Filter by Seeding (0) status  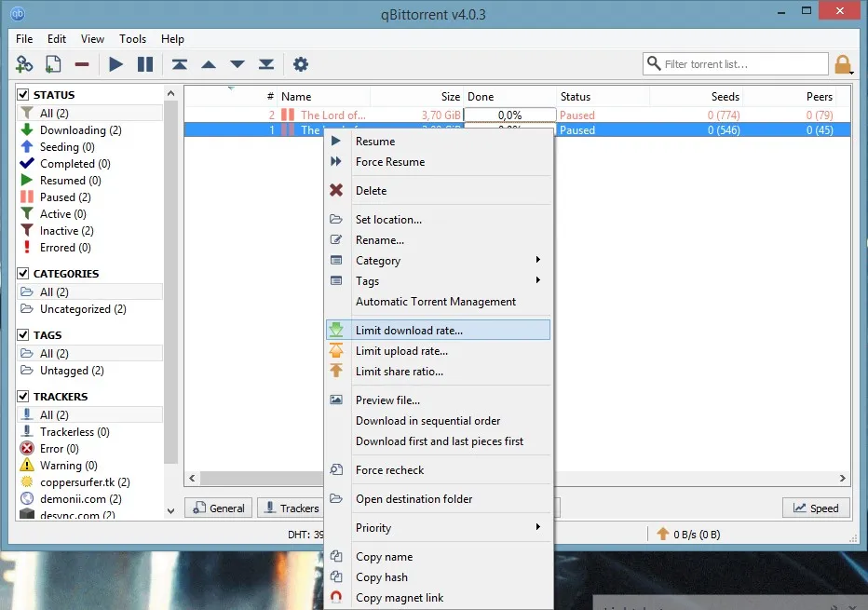tap(67, 147)
